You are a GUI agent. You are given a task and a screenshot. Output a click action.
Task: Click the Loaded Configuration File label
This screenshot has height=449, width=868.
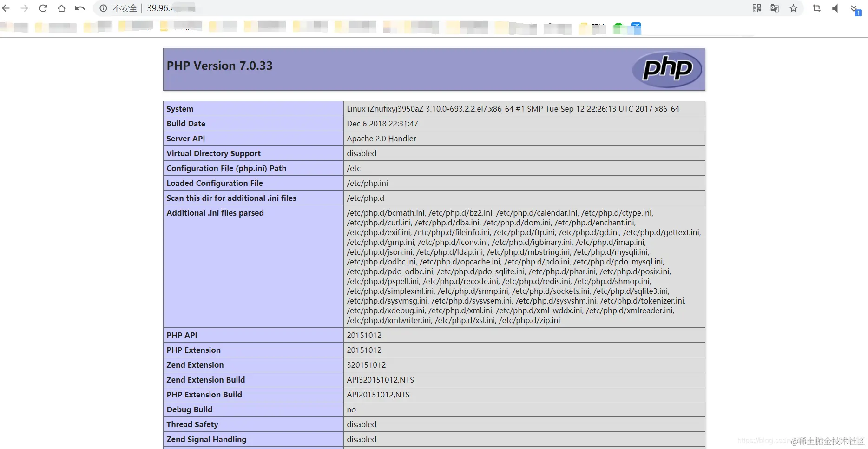215,183
